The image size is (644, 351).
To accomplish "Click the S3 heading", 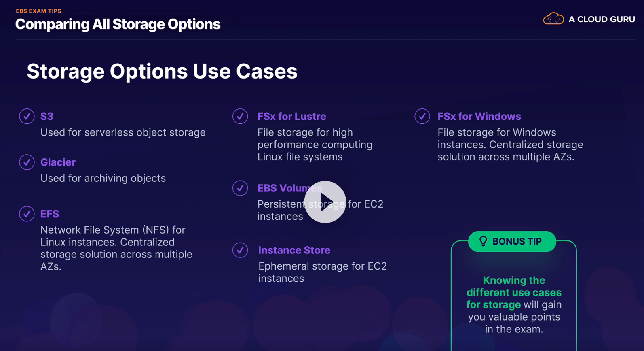I will (47, 117).
